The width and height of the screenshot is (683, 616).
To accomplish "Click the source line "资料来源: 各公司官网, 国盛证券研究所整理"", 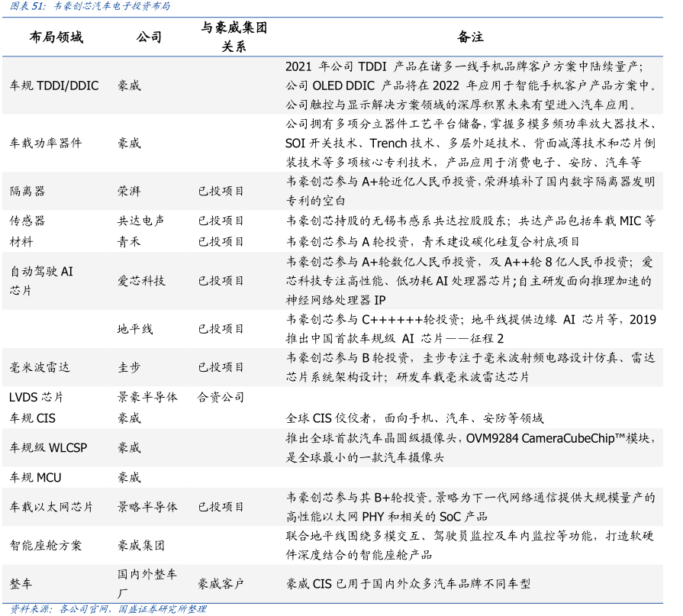I will click(108, 609).
